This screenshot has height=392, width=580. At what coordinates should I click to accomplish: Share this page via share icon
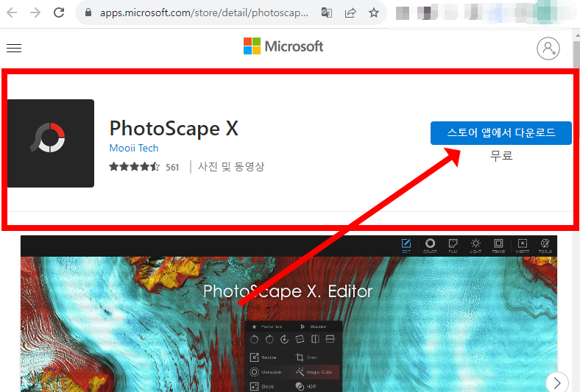(x=350, y=13)
